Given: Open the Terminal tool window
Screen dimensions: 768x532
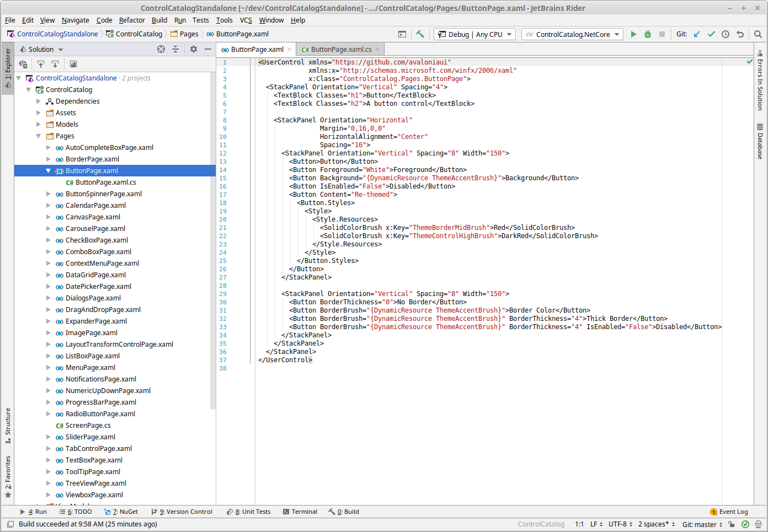Looking at the screenshot, I should point(300,511).
